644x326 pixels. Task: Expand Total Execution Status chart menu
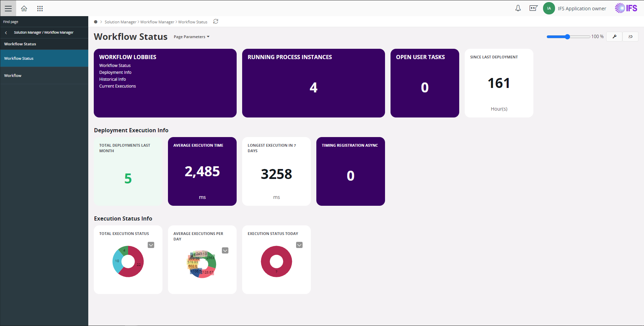(151, 245)
